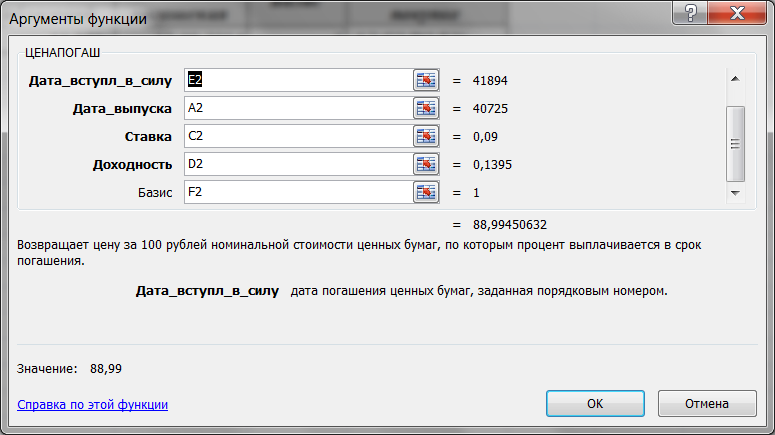Click the arguments scrollbar thumb
The height and width of the screenshot is (435, 775).
pos(735,144)
